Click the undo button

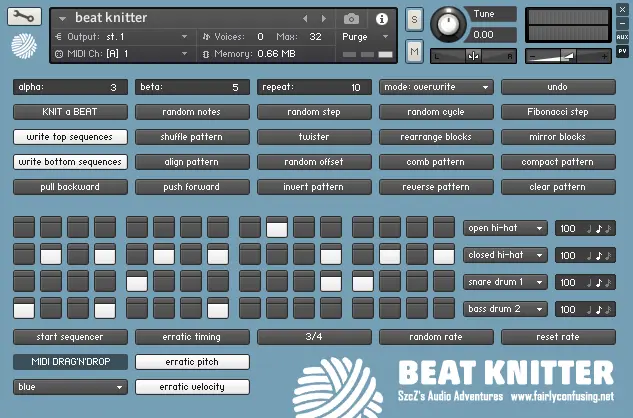(x=558, y=87)
